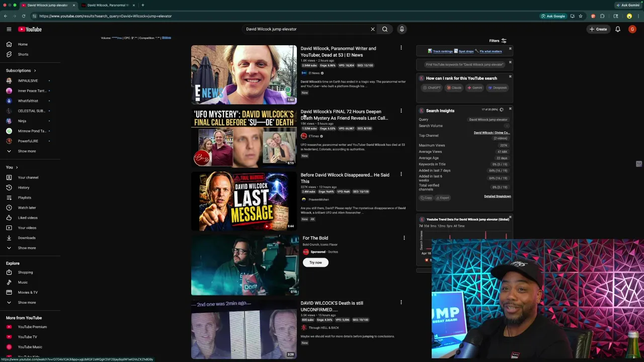Open the Detailed Breakdown link
644x362 pixels.
(497, 197)
